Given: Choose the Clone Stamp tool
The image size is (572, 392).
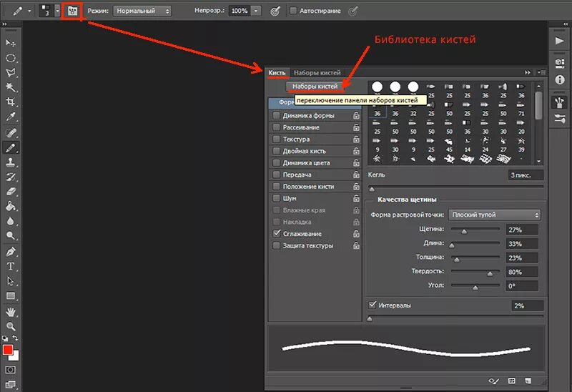Looking at the screenshot, I should [11, 162].
